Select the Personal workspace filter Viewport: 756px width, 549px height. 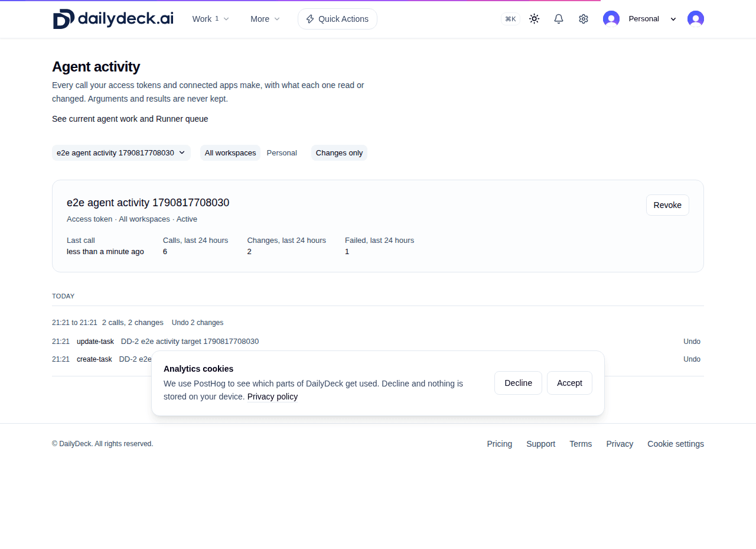(282, 152)
